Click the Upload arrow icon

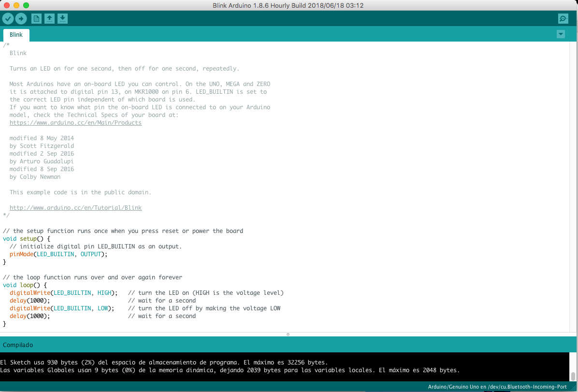(21, 18)
